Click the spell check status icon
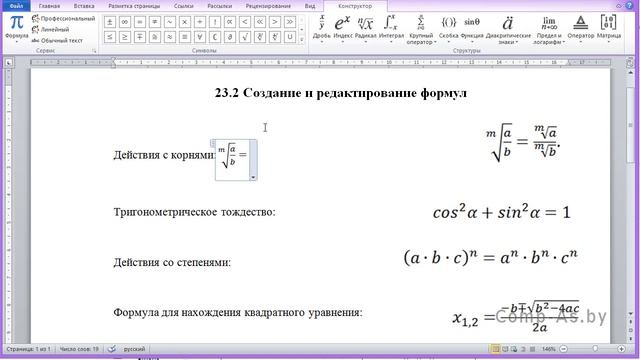 [111, 349]
